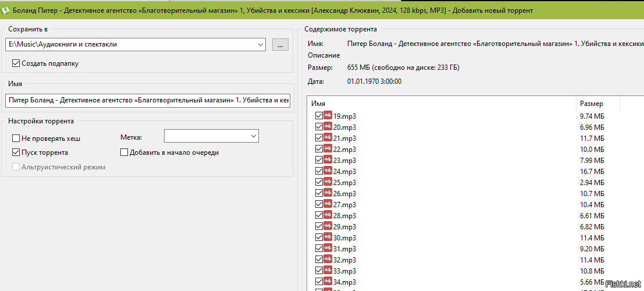Viewport: 644px width, 291px height.
Task: Open the 'Метка' label dropdown
Action: (253, 136)
